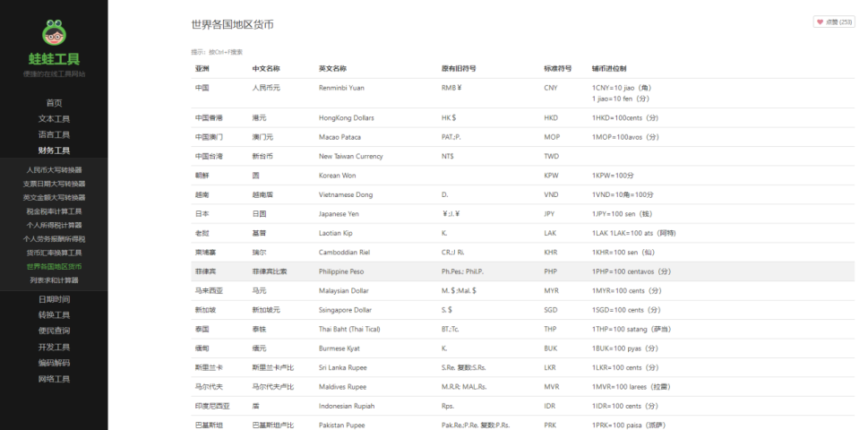Screen dimensions: 868x430
Task: Open 支票日期大写转换器 tool
Action: [55, 184]
